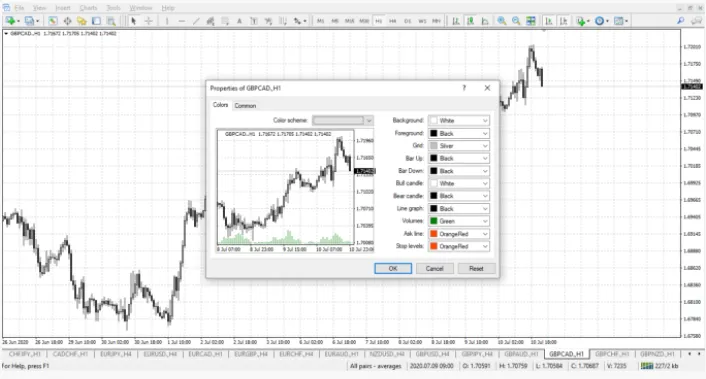The width and height of the screenshot is (706, 379).
Task: Open the EURCAD_H1 chart tab
Action: (x=206, y=354)
